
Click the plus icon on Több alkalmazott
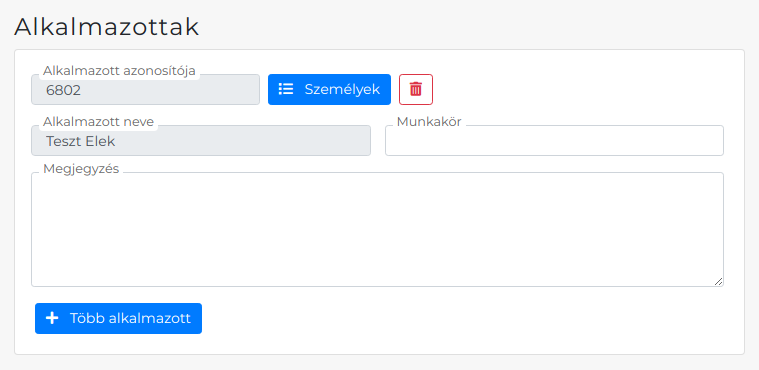click(x=52, y=318)
